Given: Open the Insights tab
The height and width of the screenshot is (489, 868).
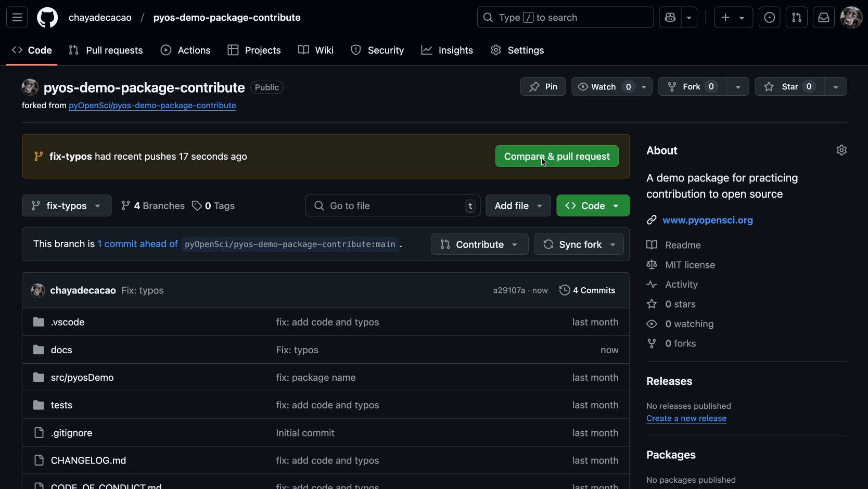Looking at the screenshot, I should (447, 50).
